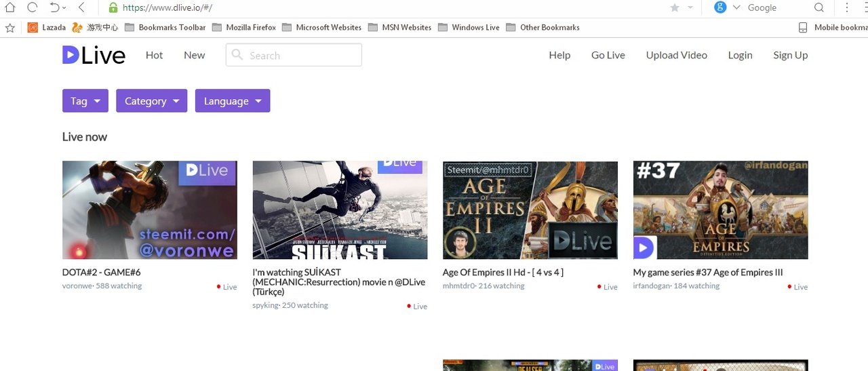Viewport: 868px width, 371px height.
Task: Open Mobile bookmarks
Action: tap(833, 28)
